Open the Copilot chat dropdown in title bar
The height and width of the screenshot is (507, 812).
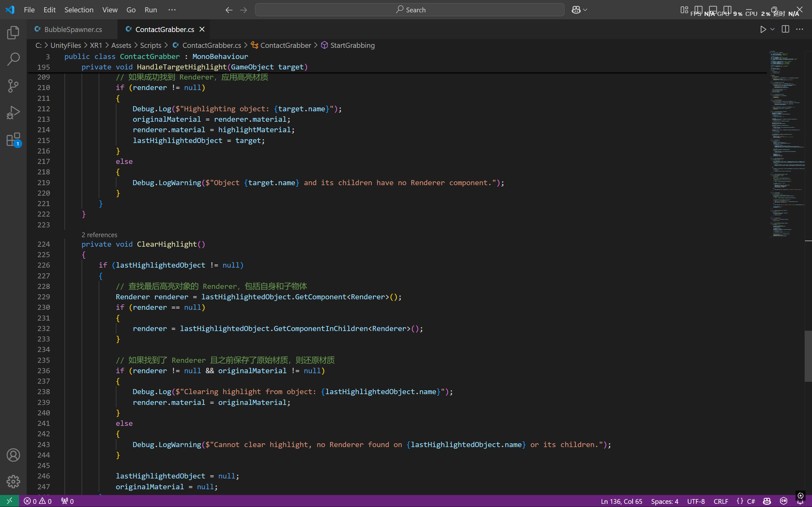tap(585, 10)
